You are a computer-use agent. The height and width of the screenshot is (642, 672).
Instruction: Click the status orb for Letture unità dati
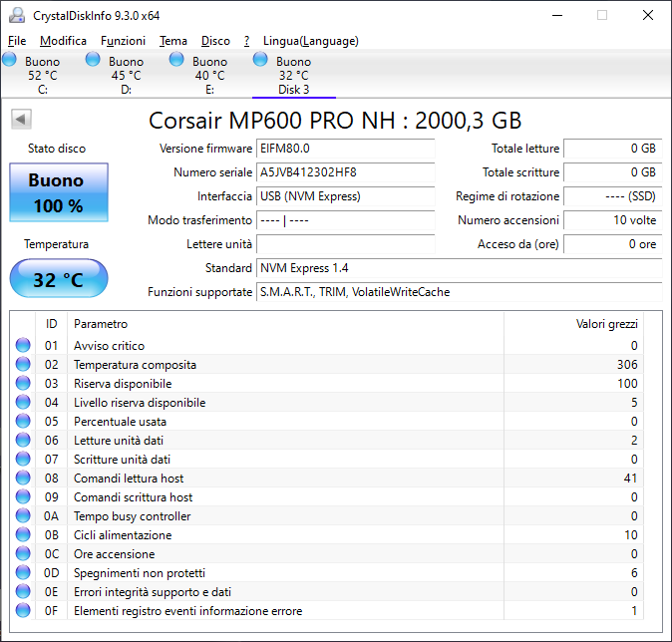(23, 440)
